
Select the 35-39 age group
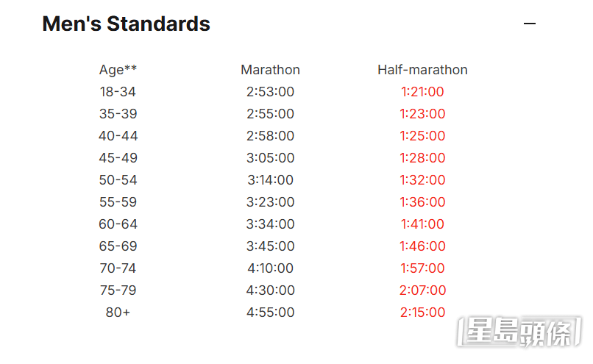(118, 114)
